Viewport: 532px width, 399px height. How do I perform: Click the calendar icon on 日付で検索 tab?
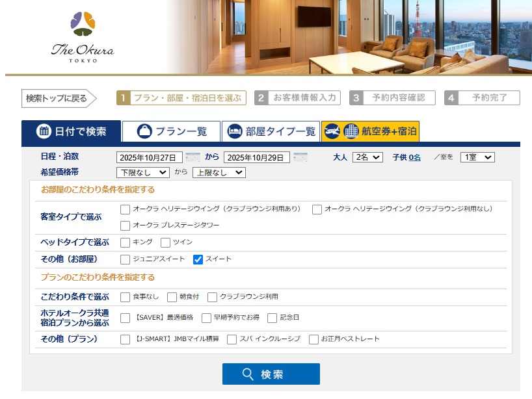tap(44, 131)
